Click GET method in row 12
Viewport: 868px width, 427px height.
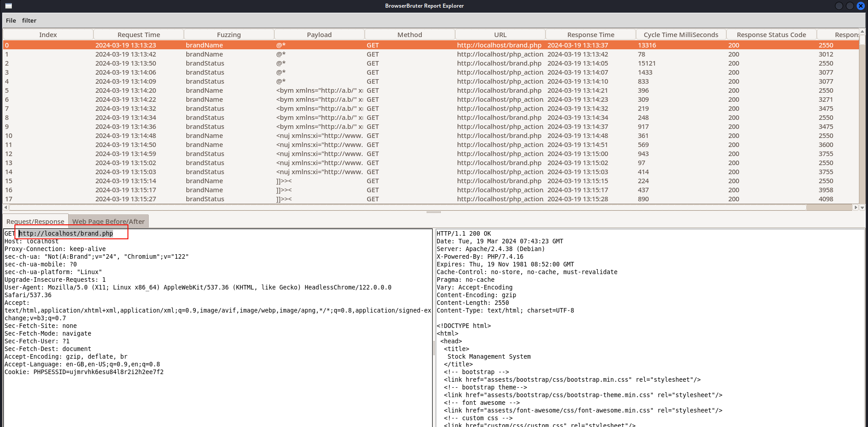click(373, 154)
